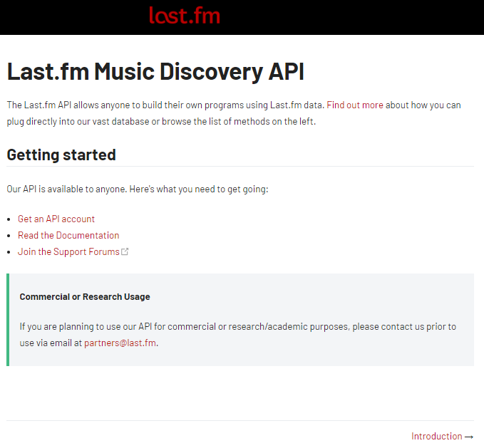The height and width of the screenshot is (448, 484).
Task: Click the bullet before "Read the Documentation"
Action: coord(9,236)
